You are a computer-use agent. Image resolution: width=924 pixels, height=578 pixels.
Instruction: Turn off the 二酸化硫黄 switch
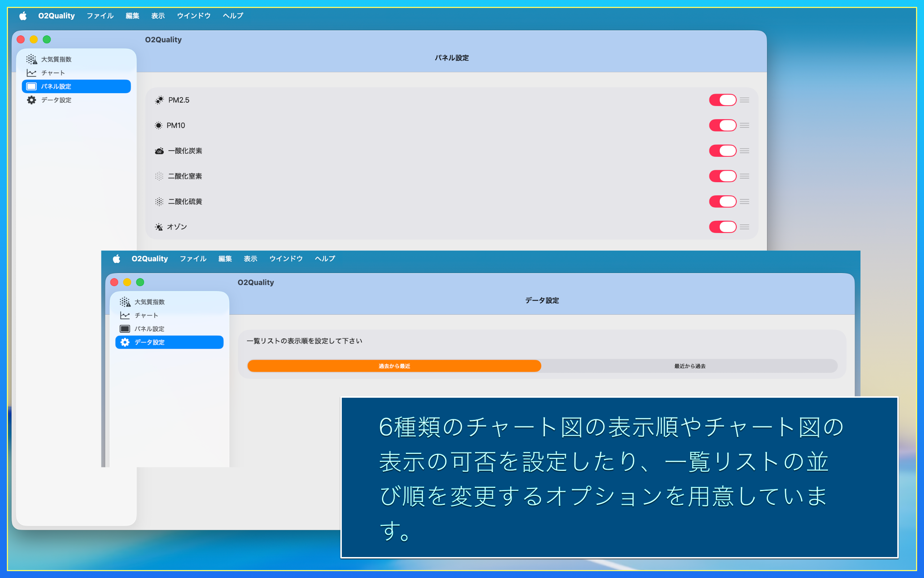(723, 202)
